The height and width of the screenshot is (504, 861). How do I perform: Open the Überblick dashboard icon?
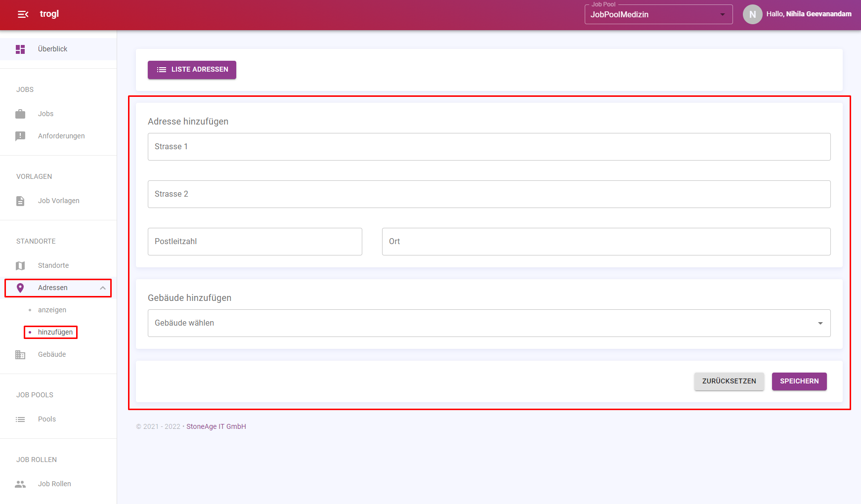pyautogui.click(x=20, y=49)
